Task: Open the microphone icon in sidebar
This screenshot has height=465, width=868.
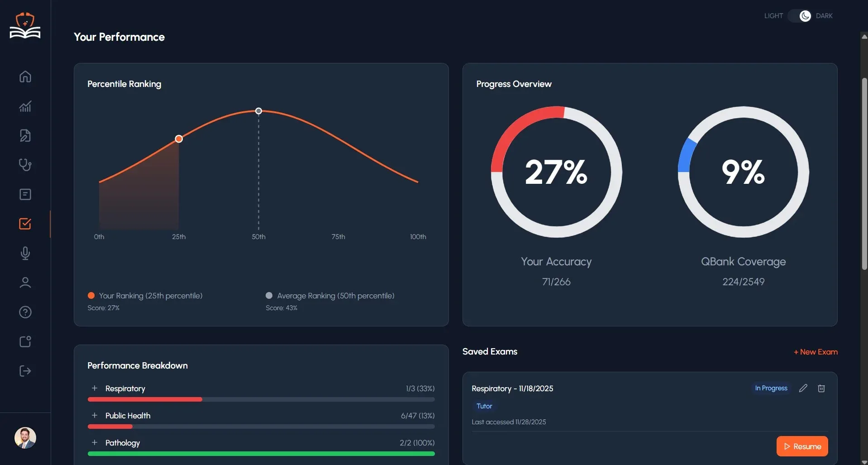Action: pos(25,253)
